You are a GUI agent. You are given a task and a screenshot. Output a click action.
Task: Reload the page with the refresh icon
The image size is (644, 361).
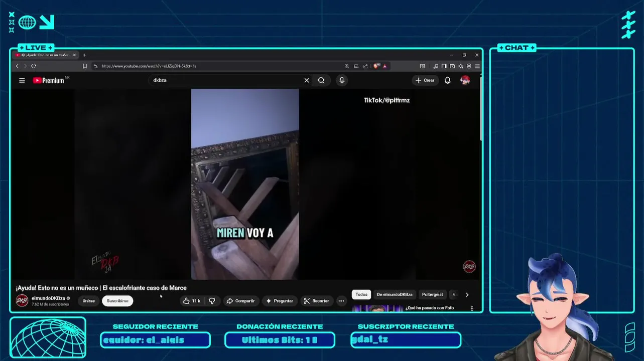[x=34, y=66]
